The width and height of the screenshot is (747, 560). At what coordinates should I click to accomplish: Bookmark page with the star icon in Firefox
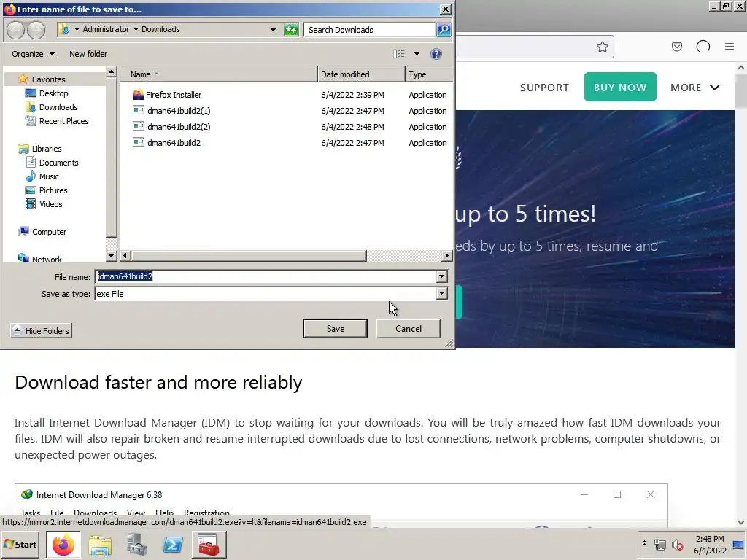click(602, 47)
